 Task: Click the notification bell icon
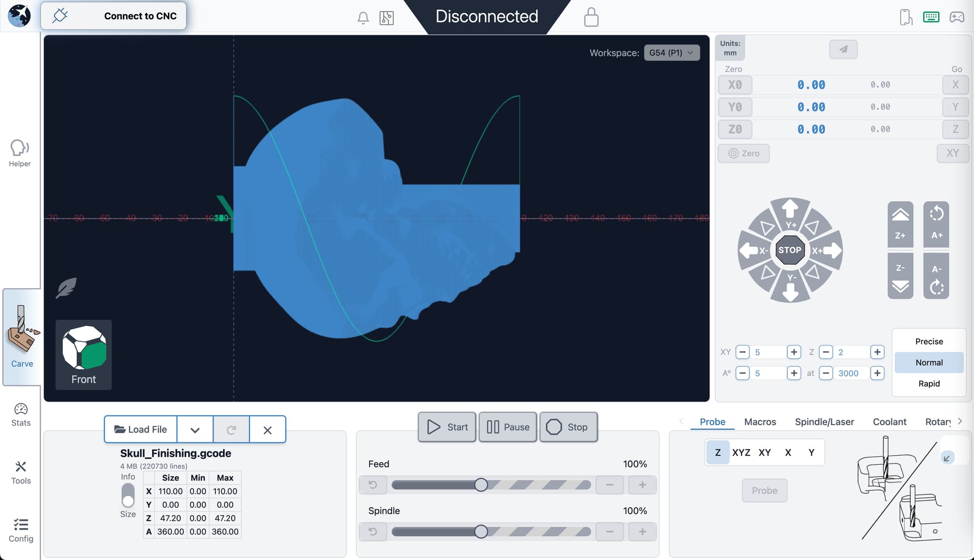[x=363, y=18]
